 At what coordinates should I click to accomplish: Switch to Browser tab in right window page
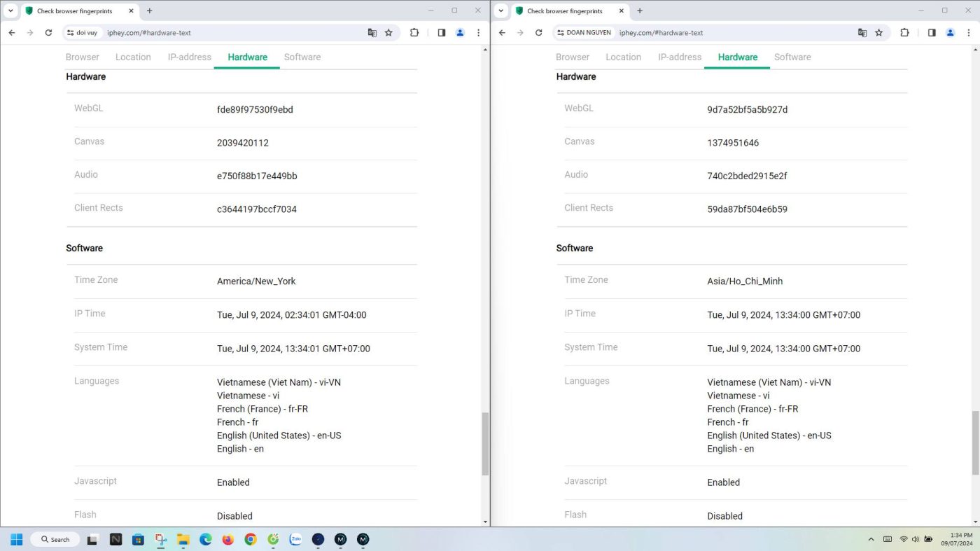573,57
